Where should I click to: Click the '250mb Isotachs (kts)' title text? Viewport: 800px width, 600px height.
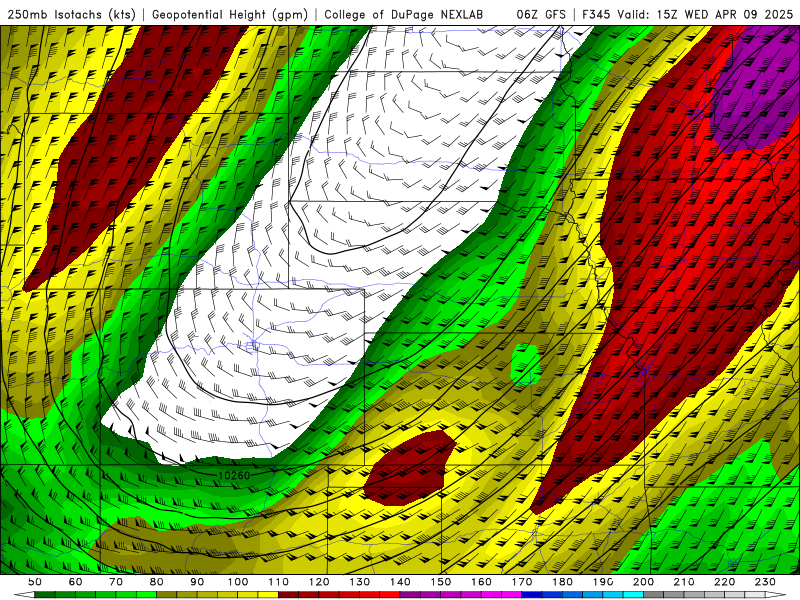click(x=71, y=15)
